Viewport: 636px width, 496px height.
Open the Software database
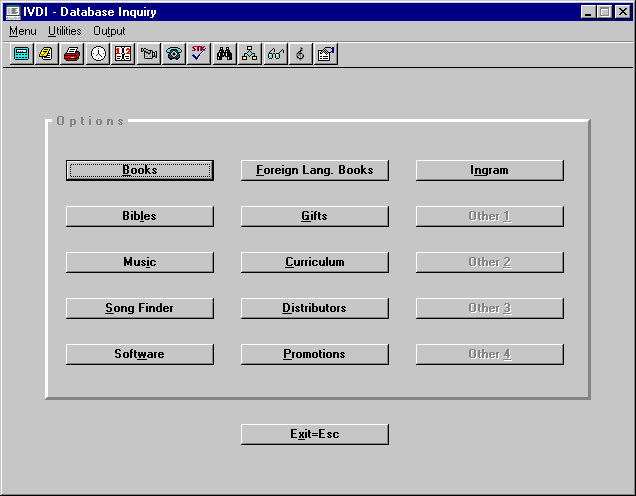(x=140, y=354)
